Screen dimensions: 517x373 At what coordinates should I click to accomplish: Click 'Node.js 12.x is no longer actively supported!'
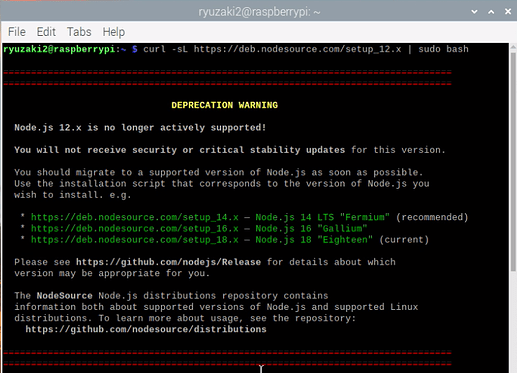(x=140, y=128)
